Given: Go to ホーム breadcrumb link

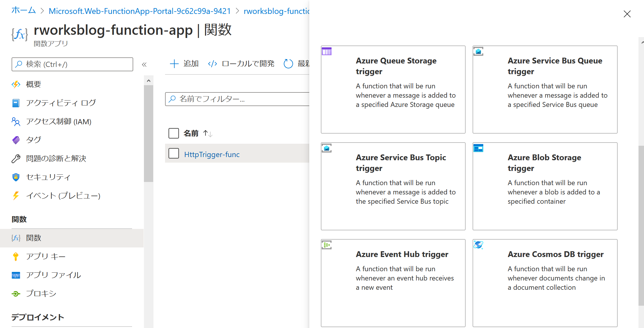Looking at the screenshot, I should coord(24,10).
